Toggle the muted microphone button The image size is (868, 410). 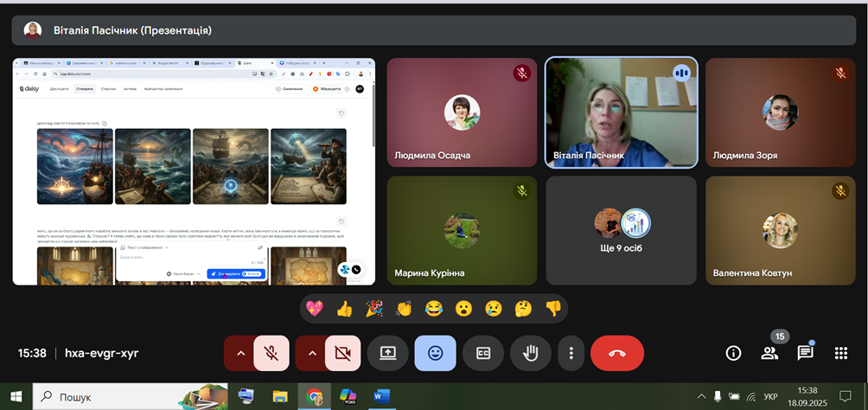tap(271, 353)
